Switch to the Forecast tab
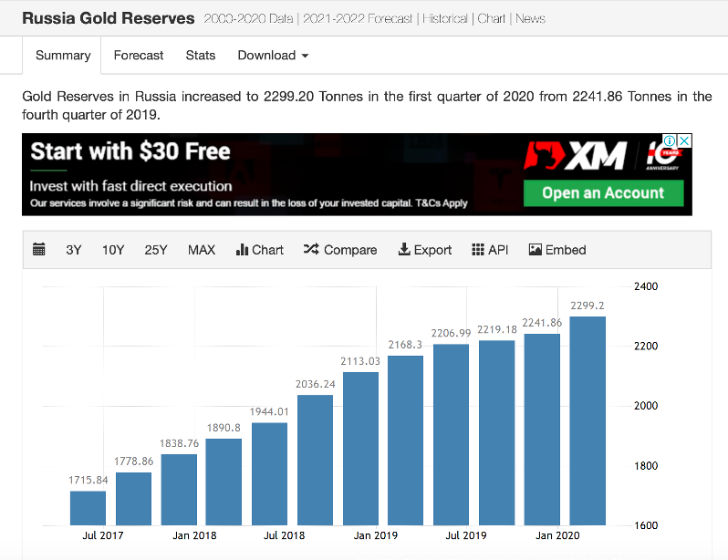728x560 pixels. 139,56
